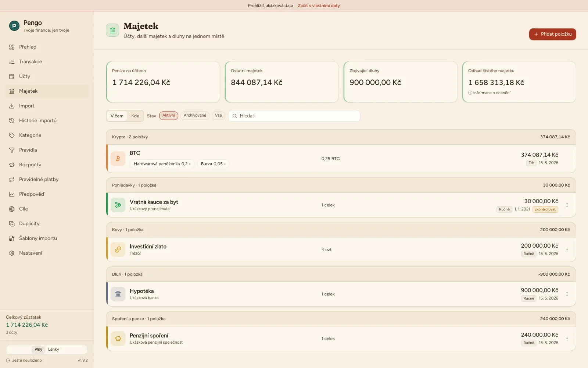Open more options for Investiční zlato
This screenshot has width=588, height=368.
pyautogui.click(x=567, y=250)
